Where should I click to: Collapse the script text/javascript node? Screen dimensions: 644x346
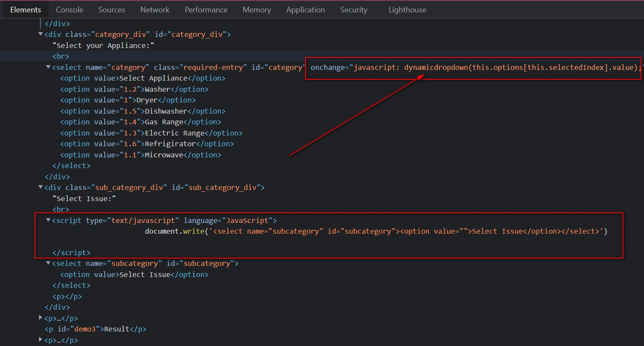coord(49,220)
